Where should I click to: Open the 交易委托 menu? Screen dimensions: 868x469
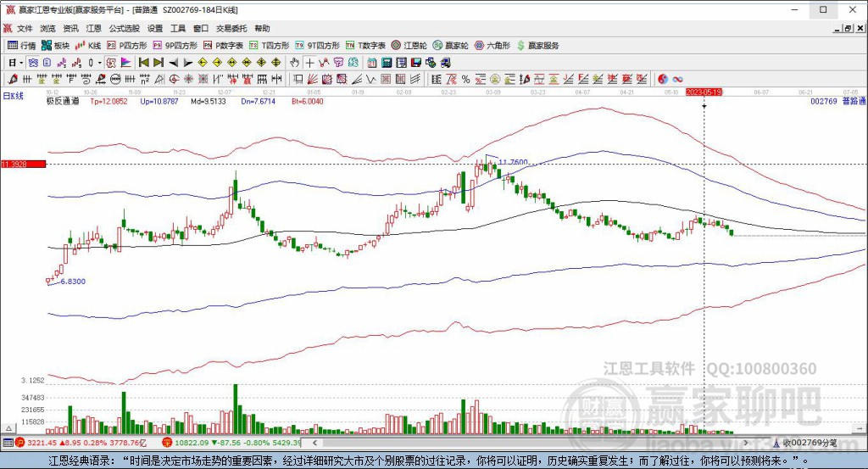tap(231, 28)
